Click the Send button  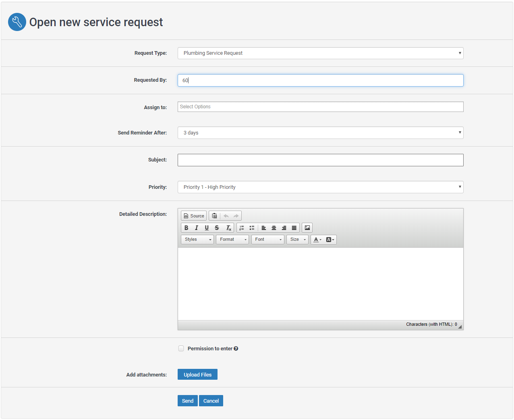click(x=187, y=401)
